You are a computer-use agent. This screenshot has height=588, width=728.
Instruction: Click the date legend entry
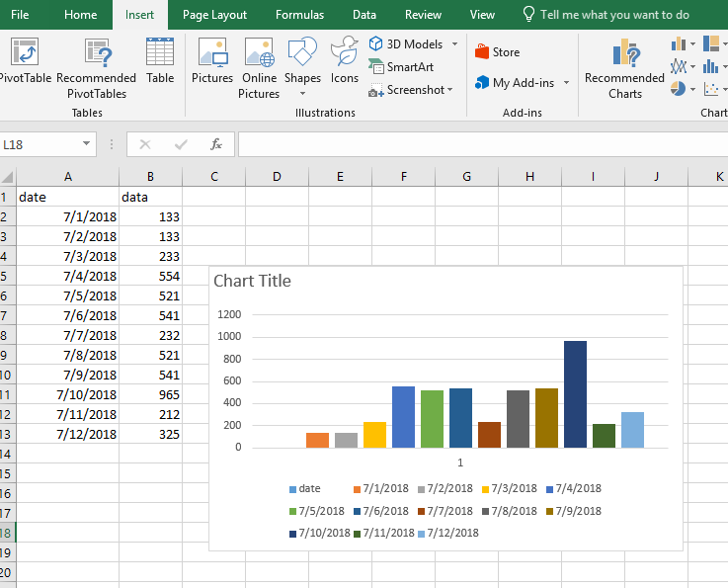[x=304, y=488]
